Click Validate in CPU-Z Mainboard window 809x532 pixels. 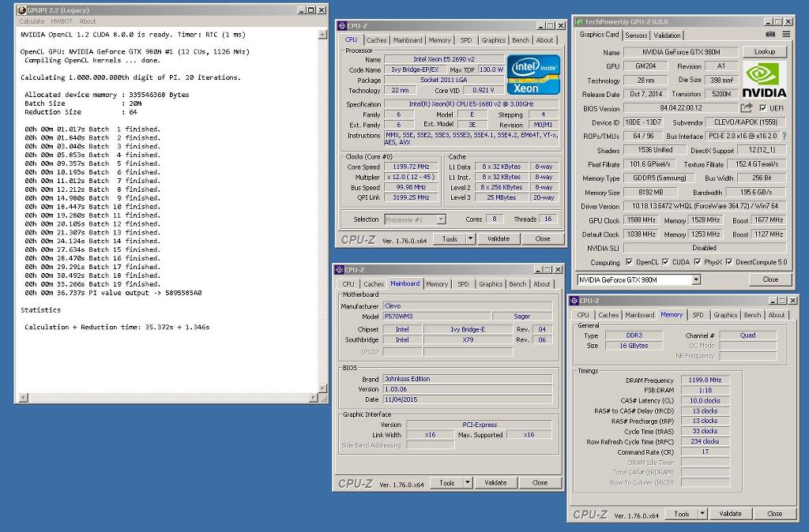click(x=495, y=482)
